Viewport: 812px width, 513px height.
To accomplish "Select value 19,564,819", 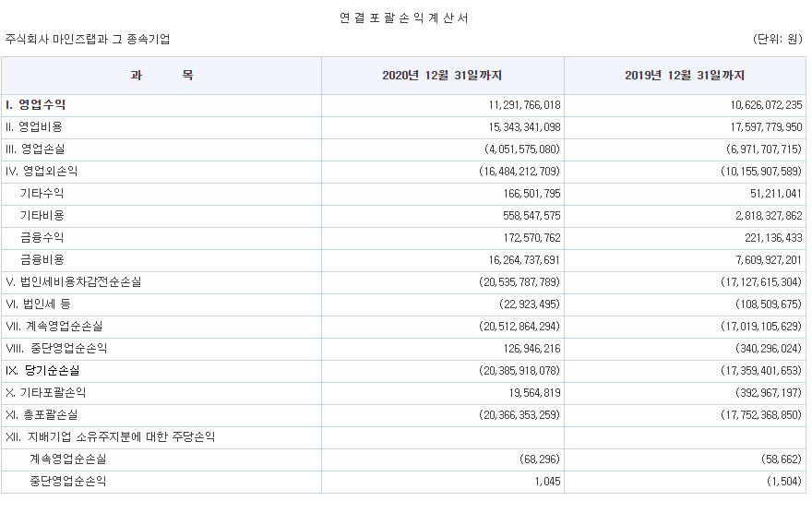I will tap(535, 393).
